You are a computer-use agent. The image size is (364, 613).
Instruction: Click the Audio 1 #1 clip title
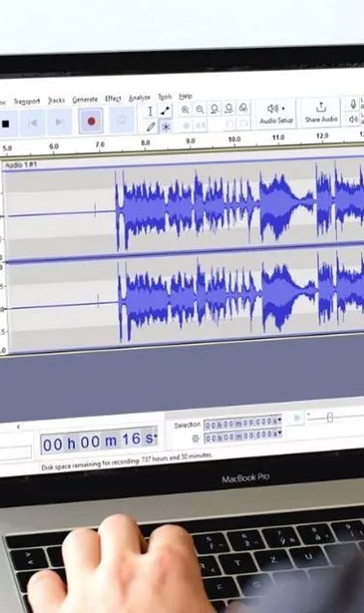pyautogui.click(x=20, y=165)
